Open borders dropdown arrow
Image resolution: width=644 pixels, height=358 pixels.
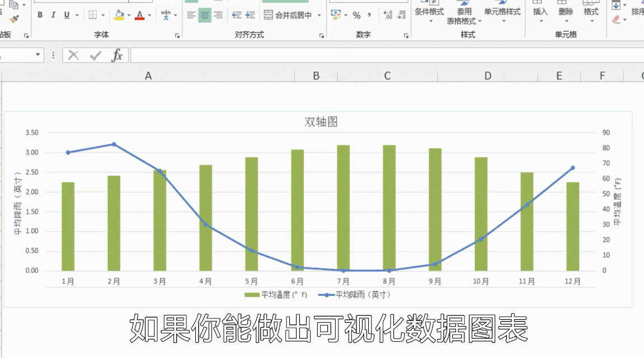pyautogui.click(x=103, y=15)
